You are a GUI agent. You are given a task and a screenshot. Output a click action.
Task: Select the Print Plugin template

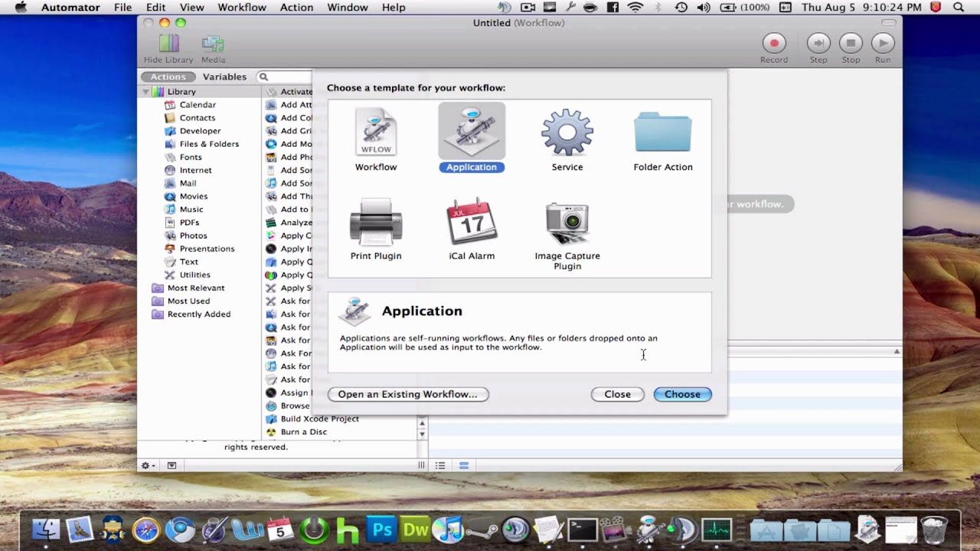(x=376, y=222)
